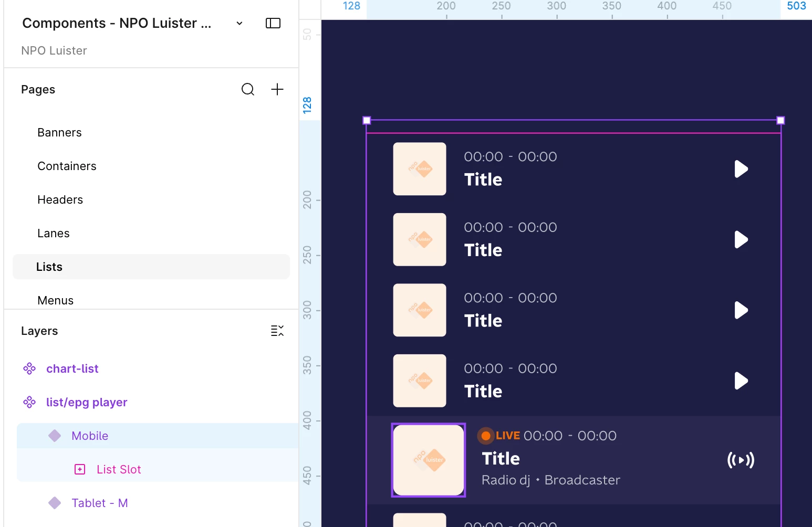Click the 00:00 - 00:00 time in the LIVE row
The width and height of the screenshot is (812, 527).
570,436
